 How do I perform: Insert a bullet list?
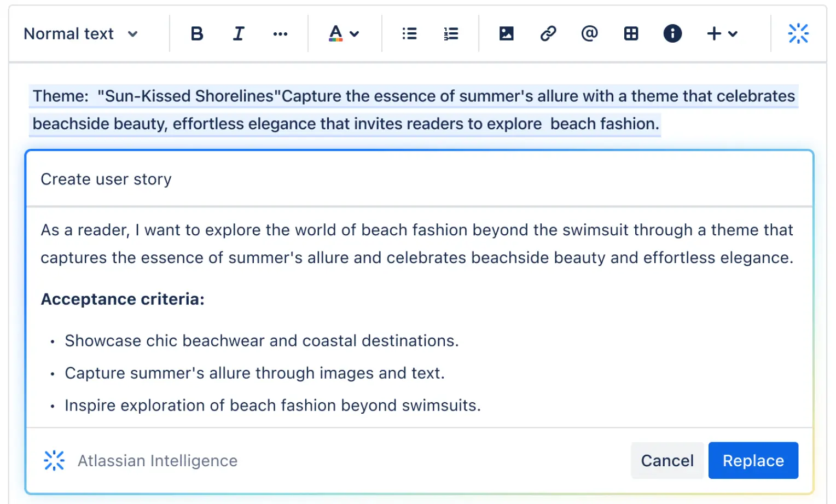click(x=409, y=34)
